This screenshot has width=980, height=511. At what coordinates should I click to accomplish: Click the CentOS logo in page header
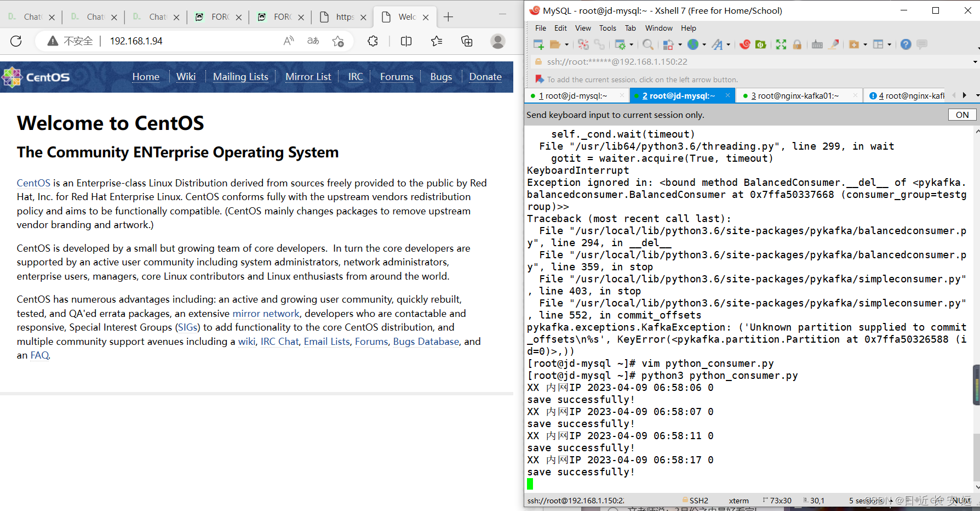click(36, 77)
